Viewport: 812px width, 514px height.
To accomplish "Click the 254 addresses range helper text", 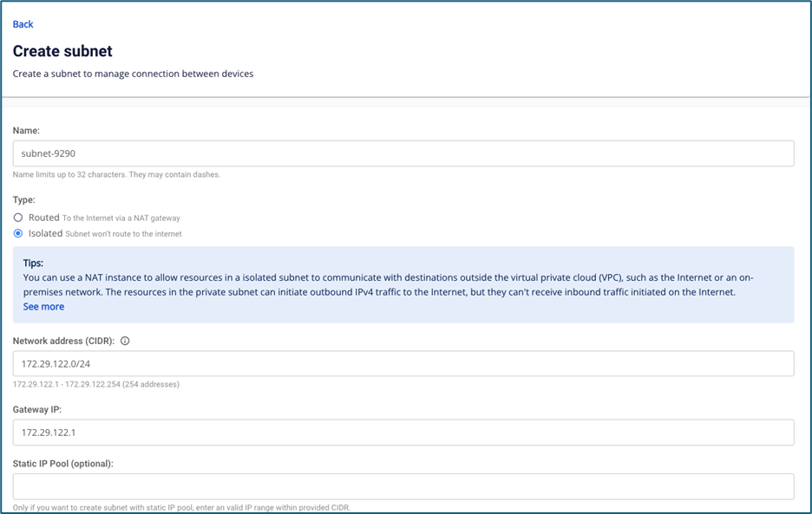I will tap(95, 384).
